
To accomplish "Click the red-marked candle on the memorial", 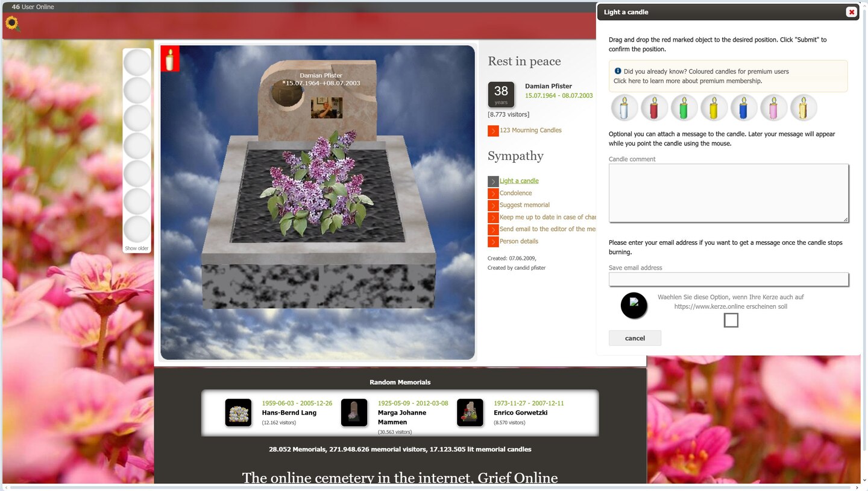I will click(x=170, y=59).
